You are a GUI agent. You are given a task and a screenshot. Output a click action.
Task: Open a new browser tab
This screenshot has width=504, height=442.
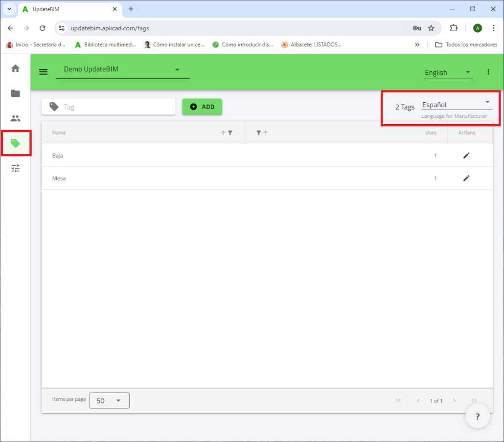pyautogui.click(x=131, y=9)
